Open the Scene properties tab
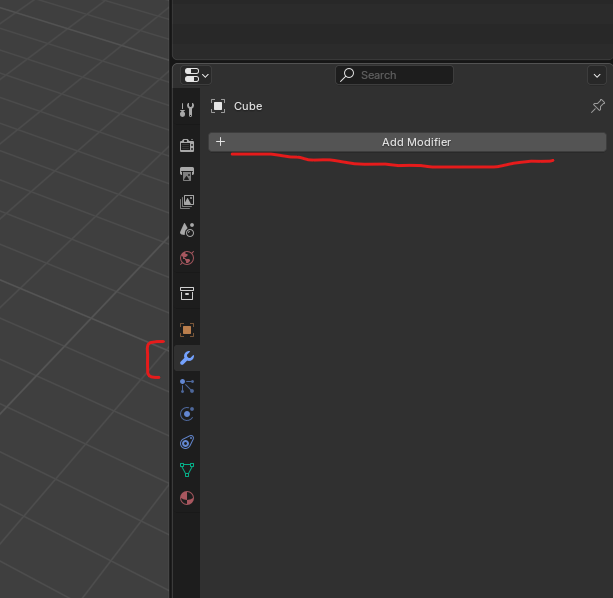 pos(187,230)
